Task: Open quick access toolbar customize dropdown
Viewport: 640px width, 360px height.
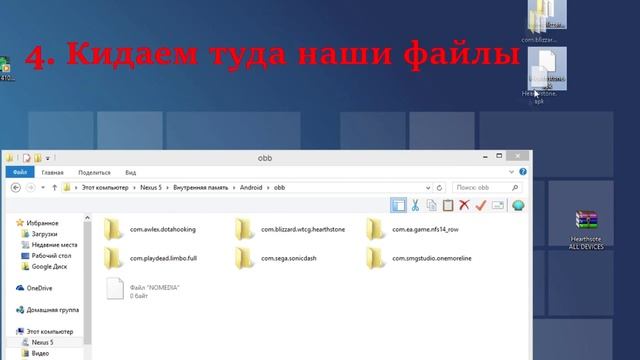Action: [48, 158]
